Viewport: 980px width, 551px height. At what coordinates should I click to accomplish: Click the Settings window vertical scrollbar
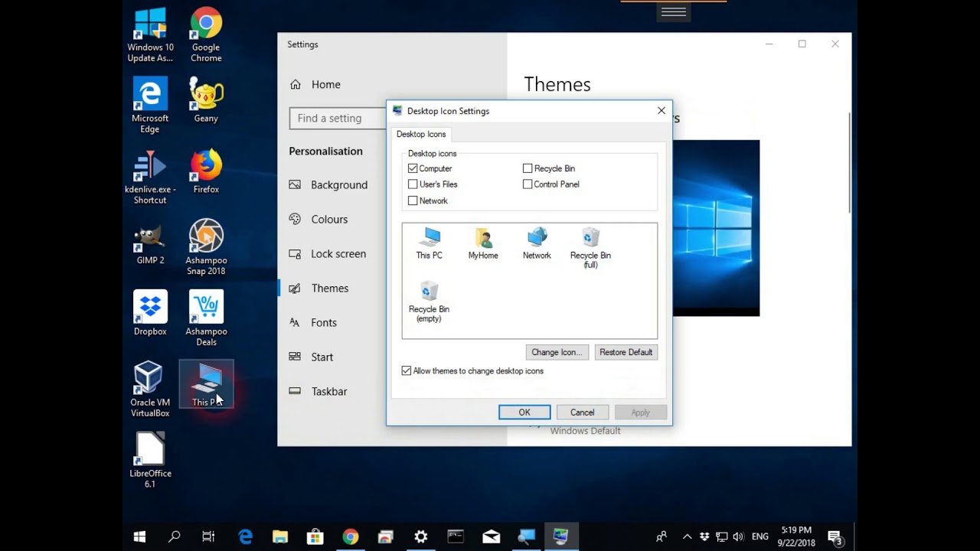click(848, 163)
